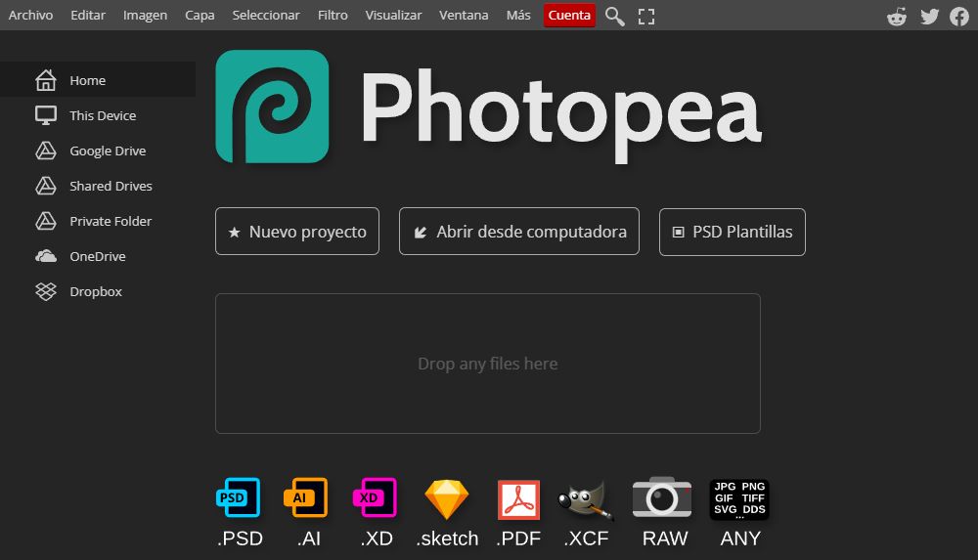Open the Reddit link icon
978x560 pixels.
coord(897,17)
